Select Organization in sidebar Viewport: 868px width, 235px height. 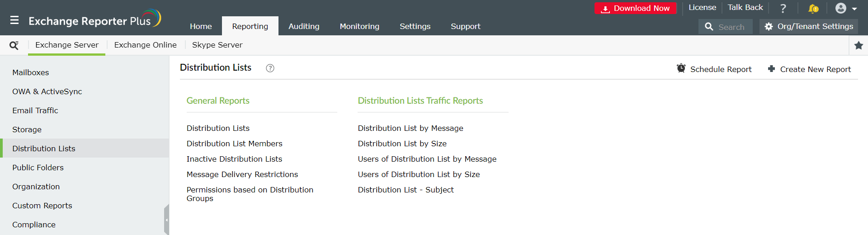pyautogui.click(x=85, y=187)
